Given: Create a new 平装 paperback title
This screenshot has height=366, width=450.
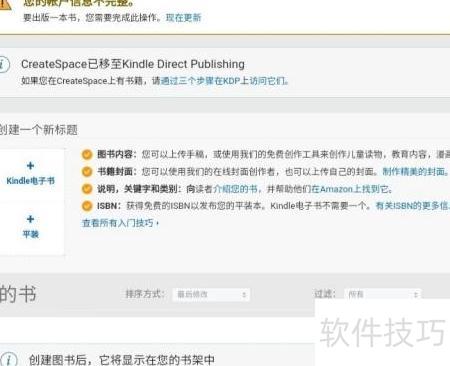Looking at the screenshot, I should pos(30,234).
